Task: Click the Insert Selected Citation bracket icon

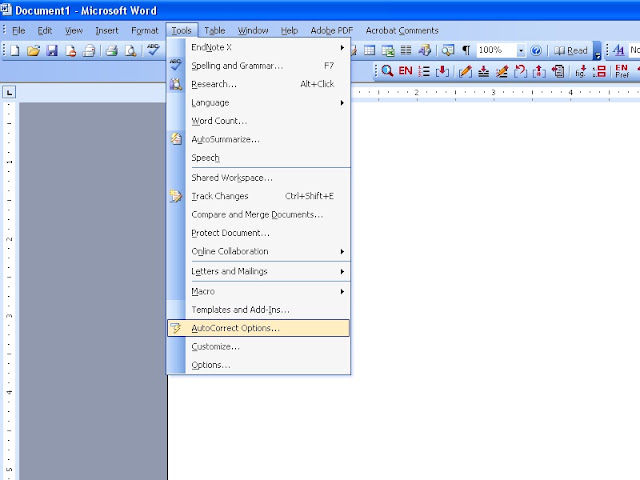Action: [442, 71]
